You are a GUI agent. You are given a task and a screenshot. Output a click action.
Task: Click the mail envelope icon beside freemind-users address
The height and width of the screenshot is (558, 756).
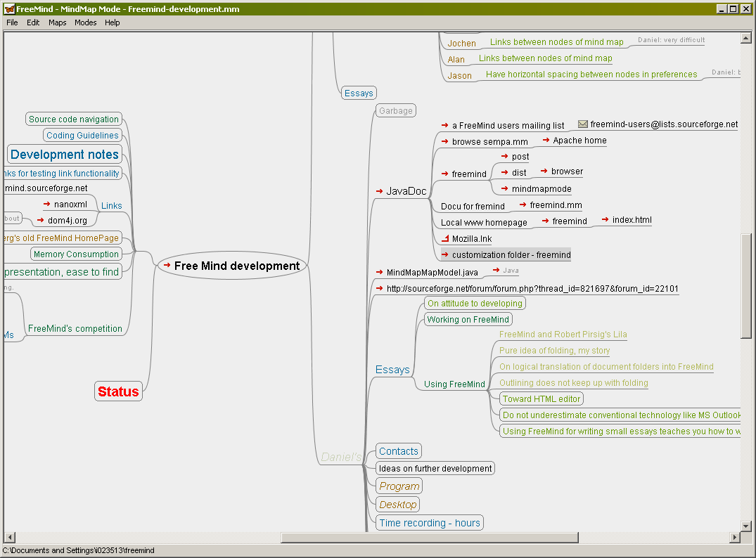click(583, 124)
